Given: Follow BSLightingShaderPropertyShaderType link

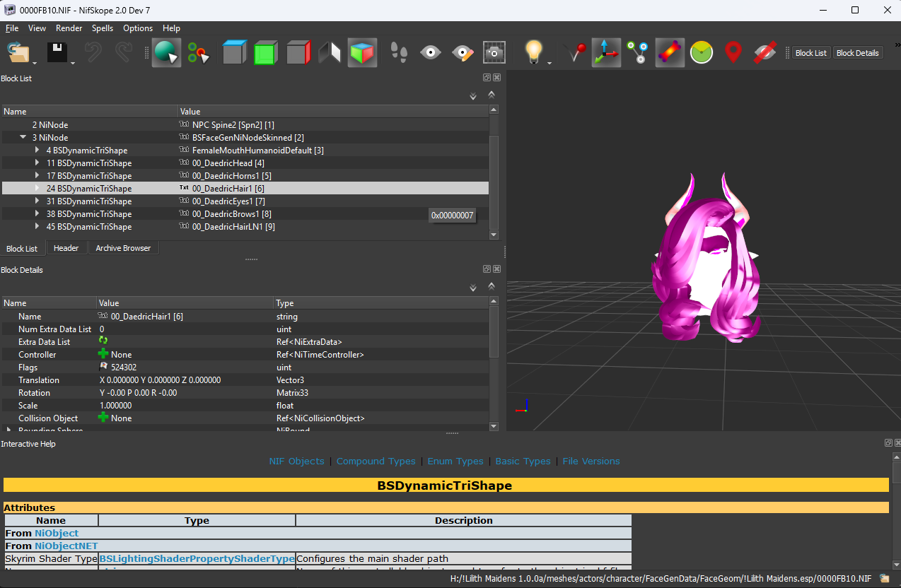Looking at the screenshot, I should (197, 558).
